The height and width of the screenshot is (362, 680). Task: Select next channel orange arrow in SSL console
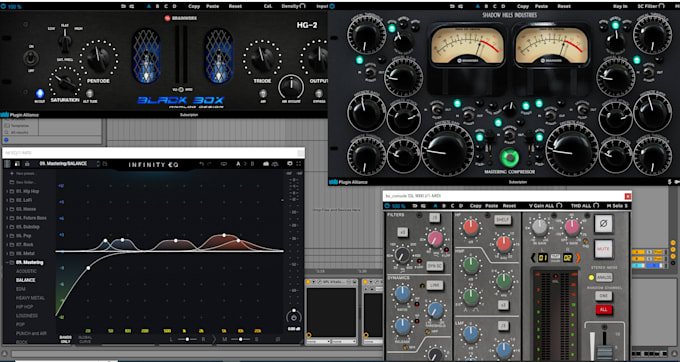[578, 258]
